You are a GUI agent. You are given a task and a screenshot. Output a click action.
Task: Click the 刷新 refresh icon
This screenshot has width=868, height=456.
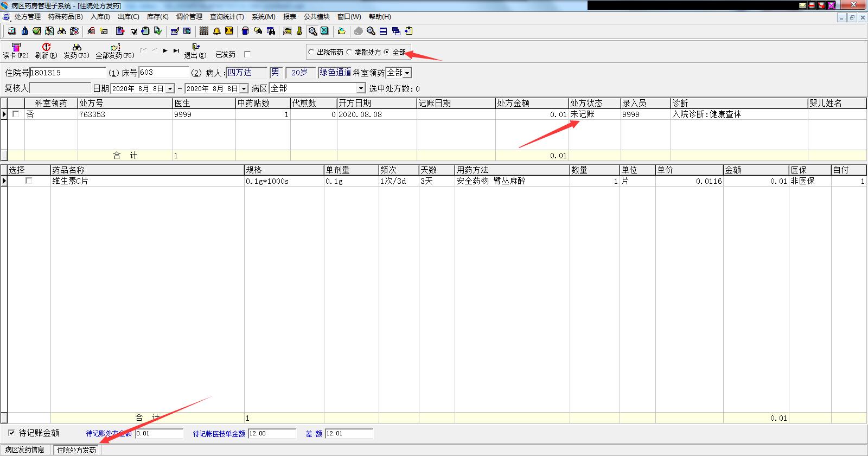click(46, 48)
